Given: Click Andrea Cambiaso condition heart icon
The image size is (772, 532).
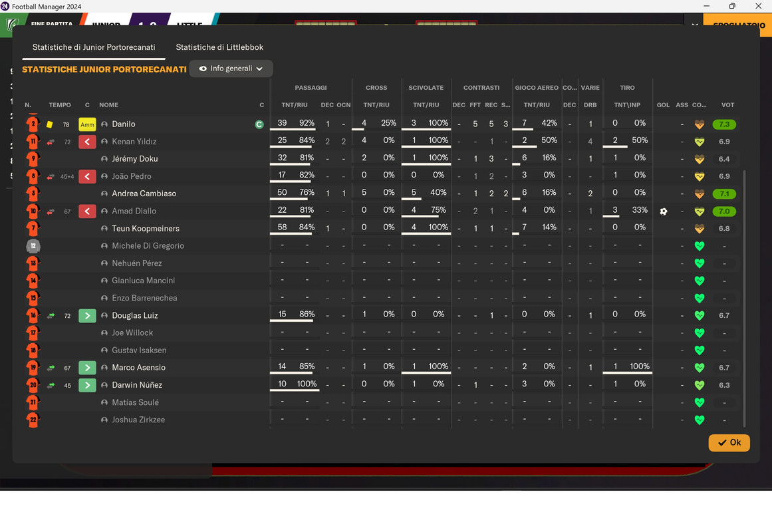Looking at the screenshot, I should click(699, 194).
